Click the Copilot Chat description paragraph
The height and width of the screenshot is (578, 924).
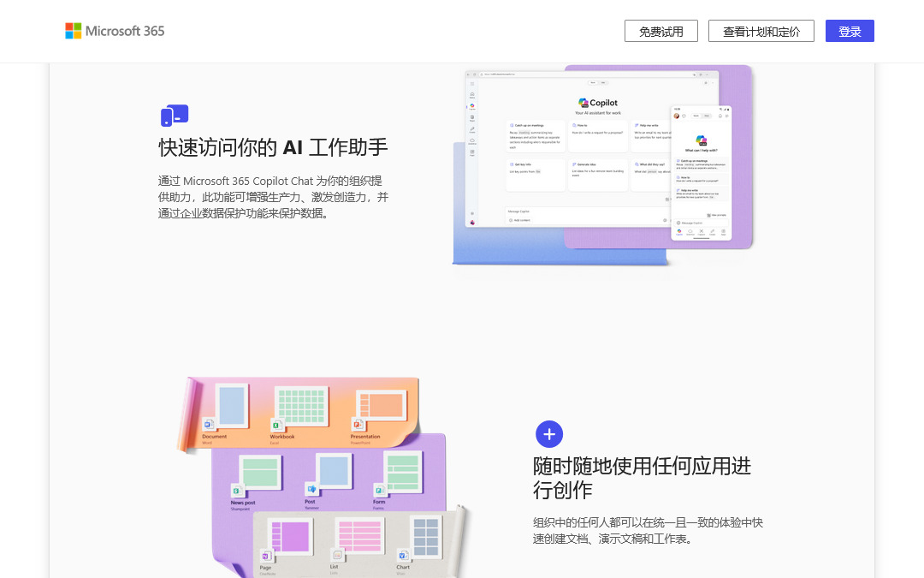click(273, 197)
